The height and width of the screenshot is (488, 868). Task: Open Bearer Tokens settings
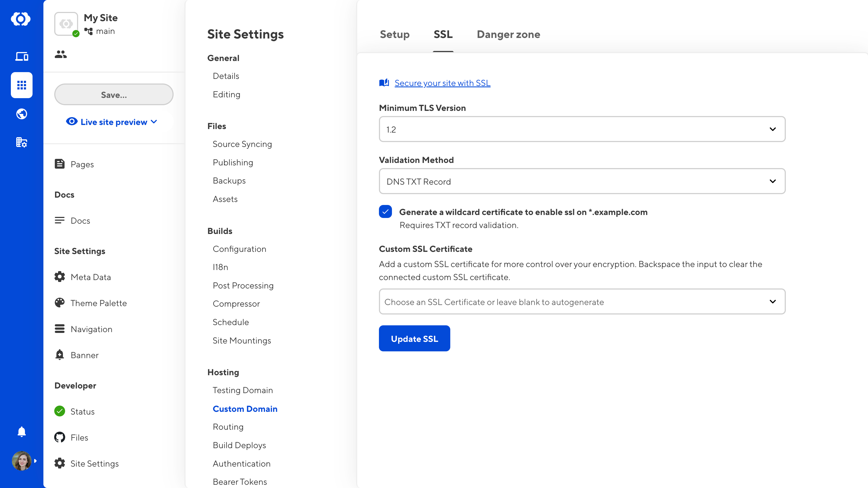pos(240,482)
